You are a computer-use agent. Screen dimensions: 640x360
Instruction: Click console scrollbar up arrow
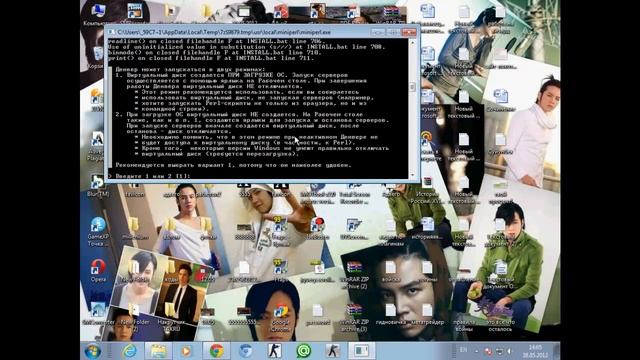(412, 42)
